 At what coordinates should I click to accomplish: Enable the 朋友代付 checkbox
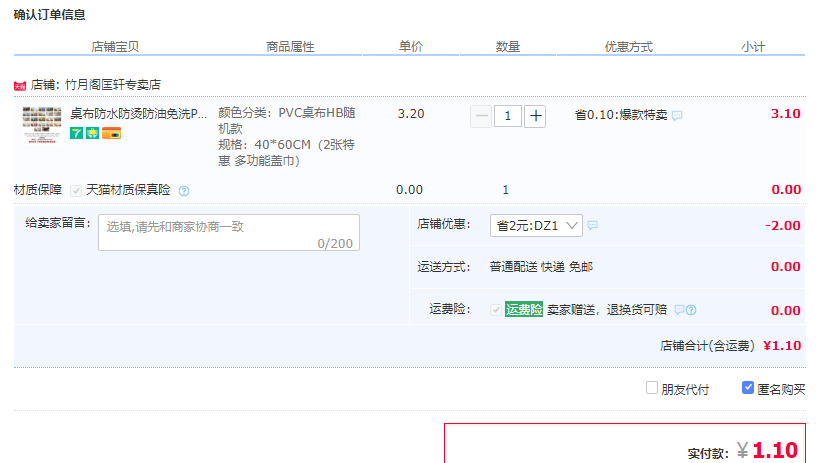652,388
